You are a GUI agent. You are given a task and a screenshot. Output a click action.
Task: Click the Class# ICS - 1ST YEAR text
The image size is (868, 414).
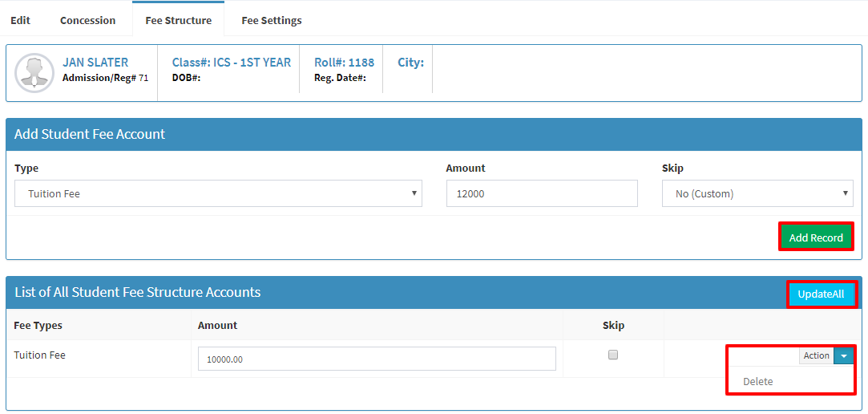232,62
